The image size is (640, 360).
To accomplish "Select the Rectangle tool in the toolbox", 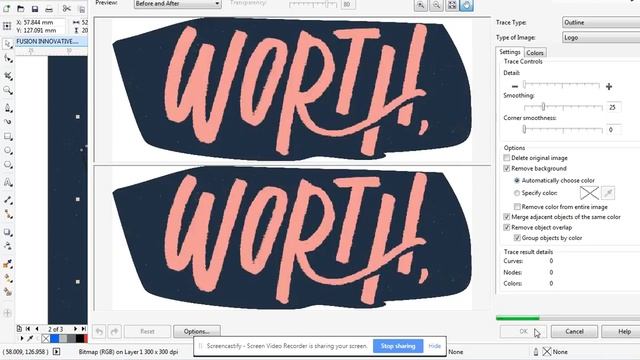I will [x=7, y=136].
